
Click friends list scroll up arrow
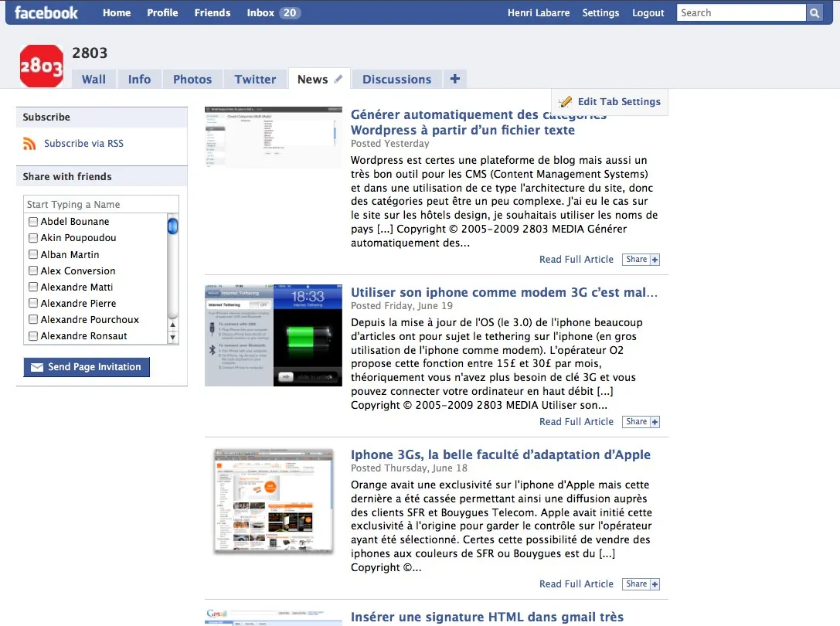[x=172, y=325]
